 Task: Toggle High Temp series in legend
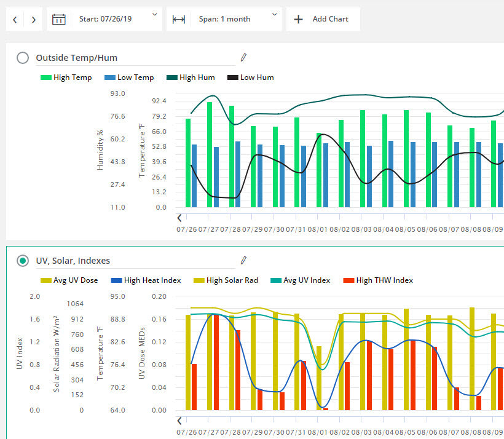pyautogui.click(x=66, y=77)
